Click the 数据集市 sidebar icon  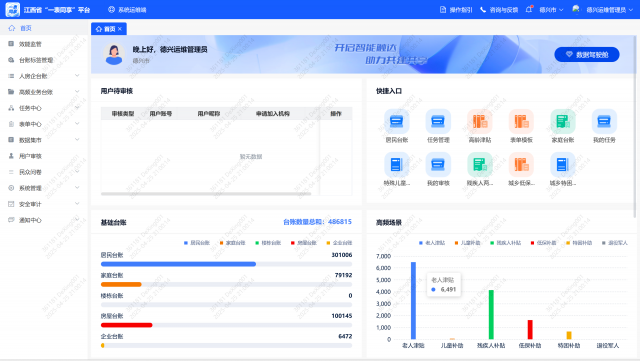pos(11,140)
